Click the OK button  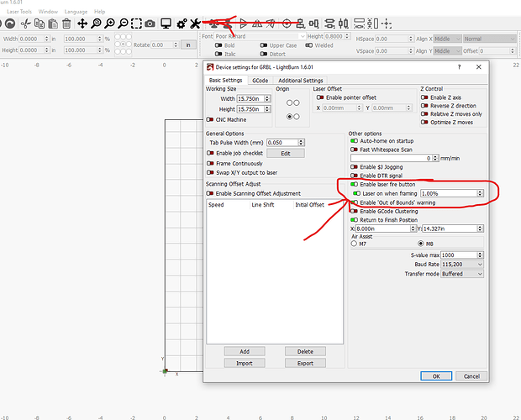pos(436,376)
